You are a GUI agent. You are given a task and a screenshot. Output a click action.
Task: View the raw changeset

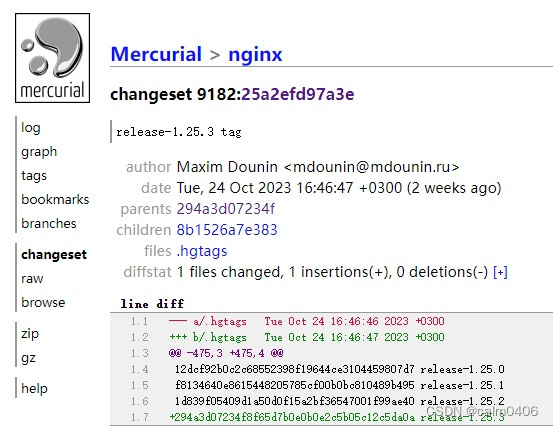[32, 279]
